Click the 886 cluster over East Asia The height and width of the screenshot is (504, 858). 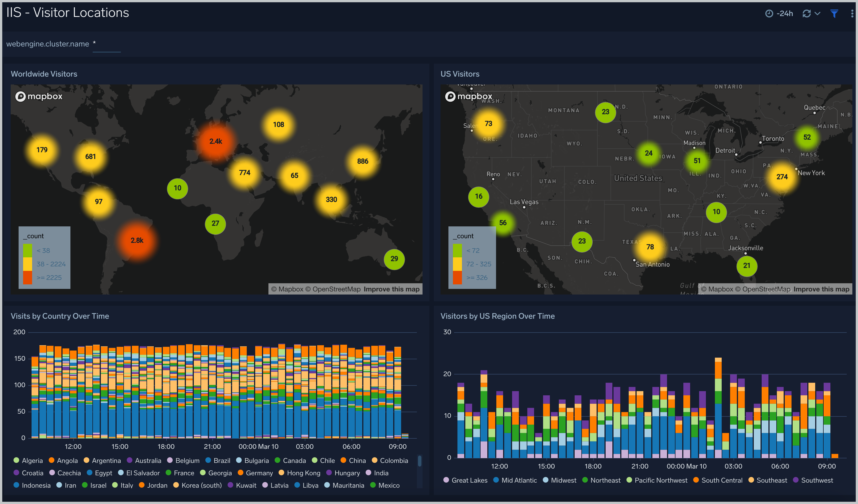(363, 161)
